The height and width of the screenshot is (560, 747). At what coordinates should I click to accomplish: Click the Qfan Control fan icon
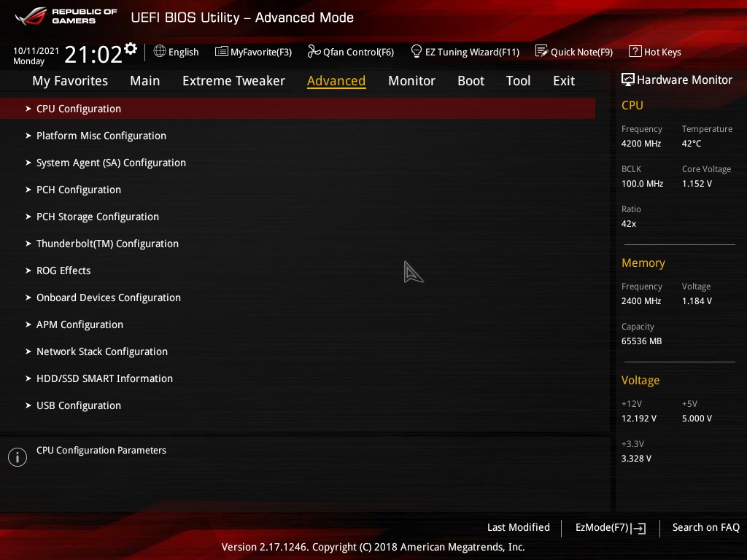click(314, 51)
